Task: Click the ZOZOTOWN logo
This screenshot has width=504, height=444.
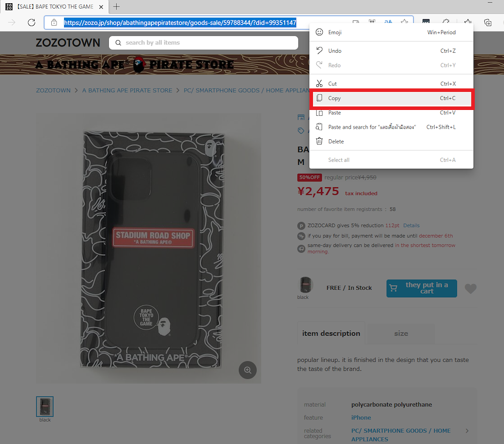Action: click(68, 43)
